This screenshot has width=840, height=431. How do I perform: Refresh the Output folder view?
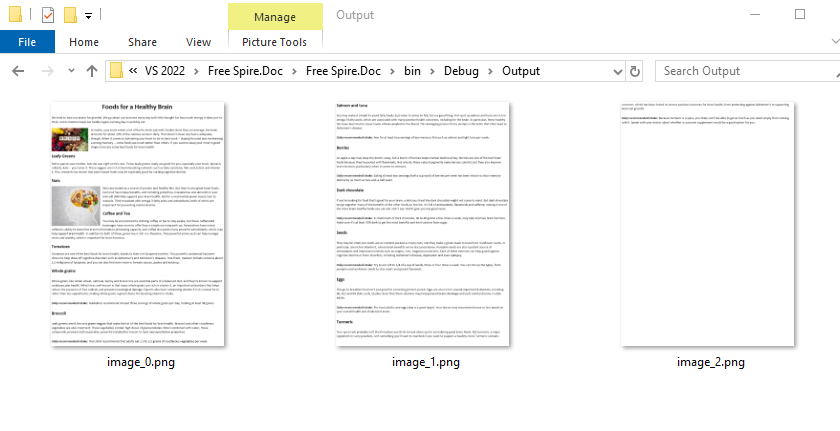pos(635,71)
